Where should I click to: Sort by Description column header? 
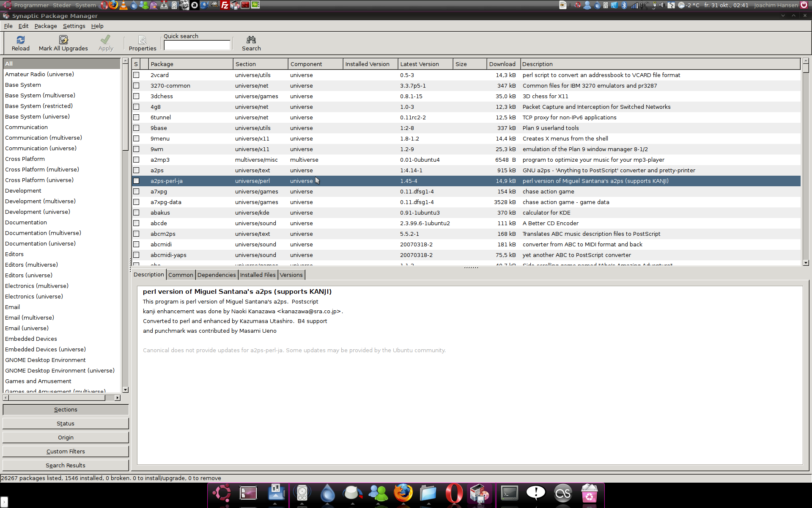660,64
